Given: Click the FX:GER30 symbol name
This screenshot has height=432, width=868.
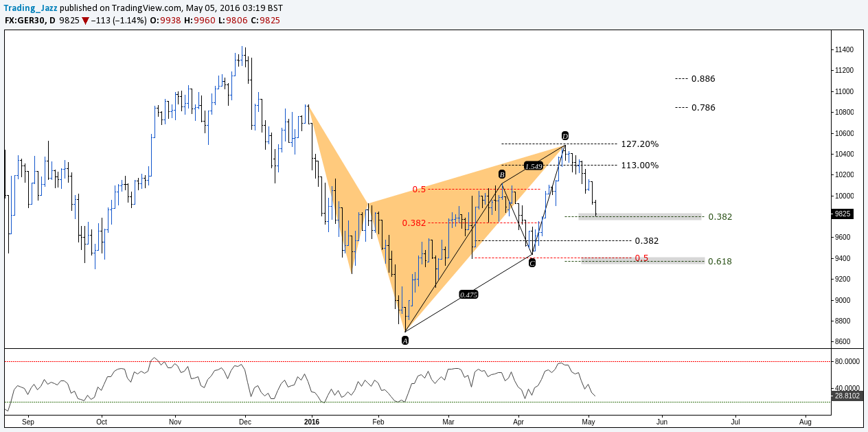Looking at the screenshot, I should [x=25, y=21].
